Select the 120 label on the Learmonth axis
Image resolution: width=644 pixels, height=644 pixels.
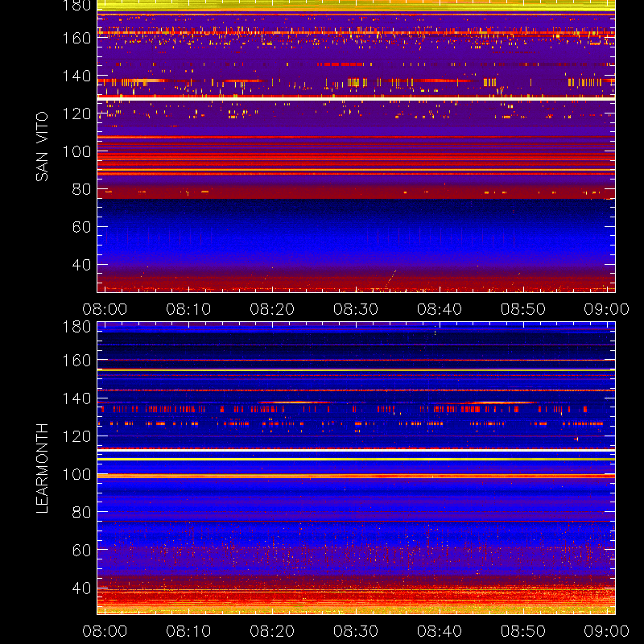(x=76, y=436)
